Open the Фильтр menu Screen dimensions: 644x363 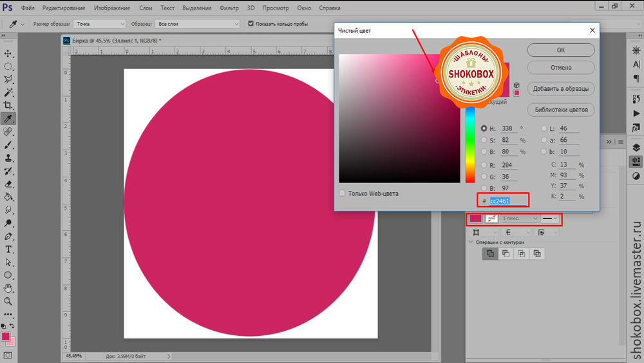click(x=229, y=7)
